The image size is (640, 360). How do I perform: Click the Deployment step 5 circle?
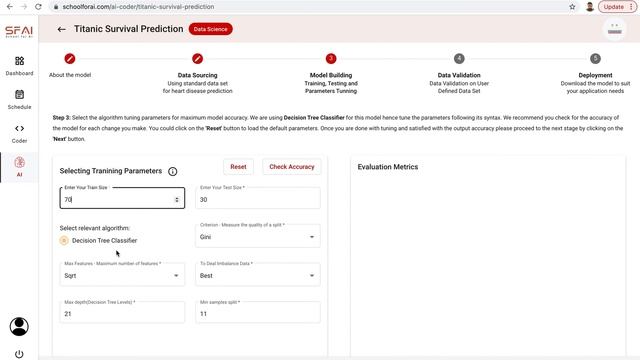596,59
